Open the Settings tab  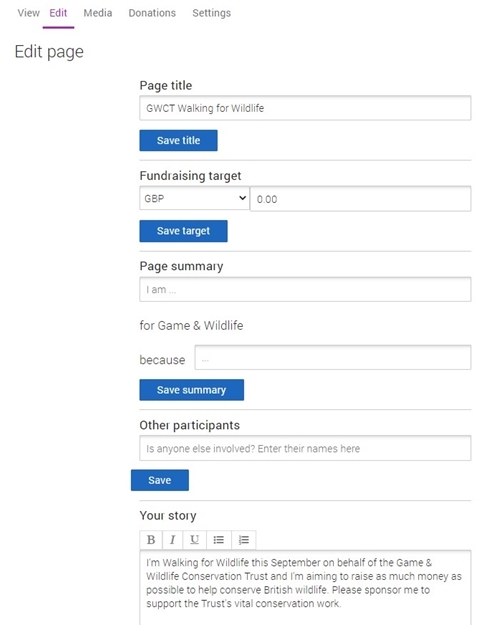211,13
